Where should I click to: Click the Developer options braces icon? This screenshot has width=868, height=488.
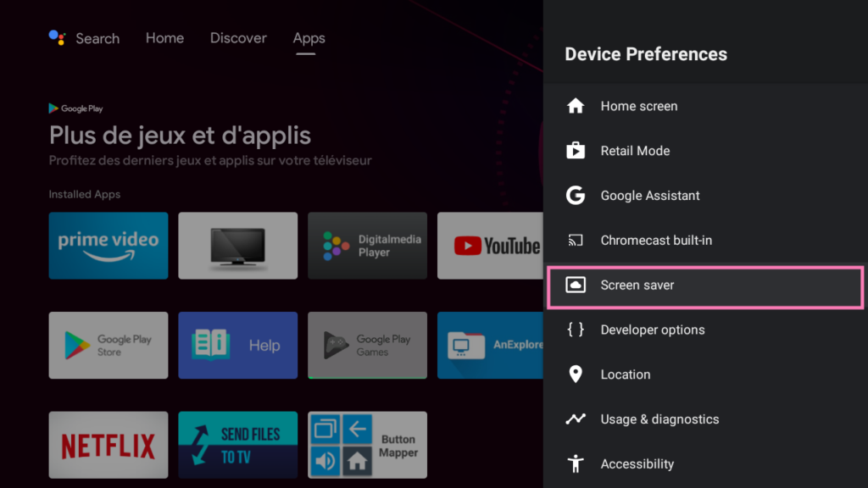(576, 330)
